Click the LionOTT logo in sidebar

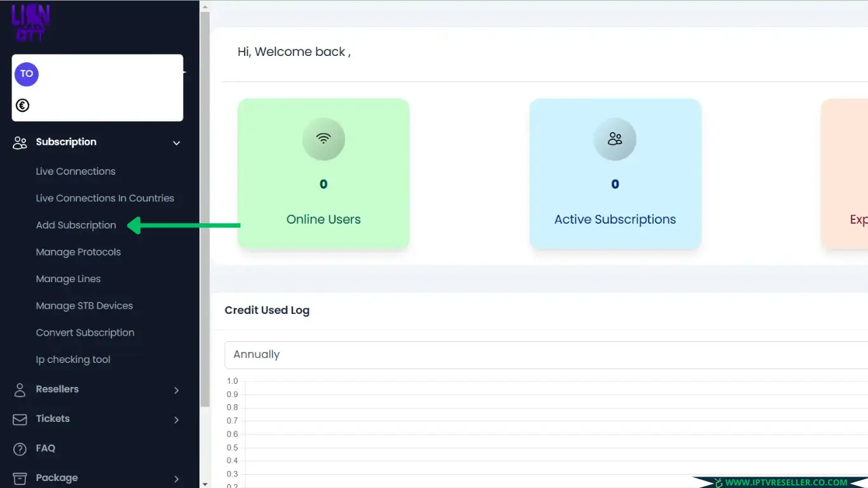30,22
